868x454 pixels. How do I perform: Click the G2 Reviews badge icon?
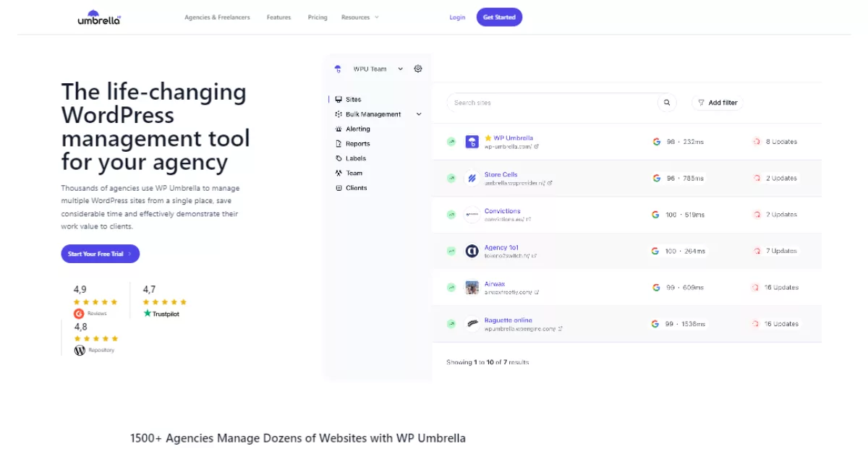pyautogui.click(x=80, y=313)
